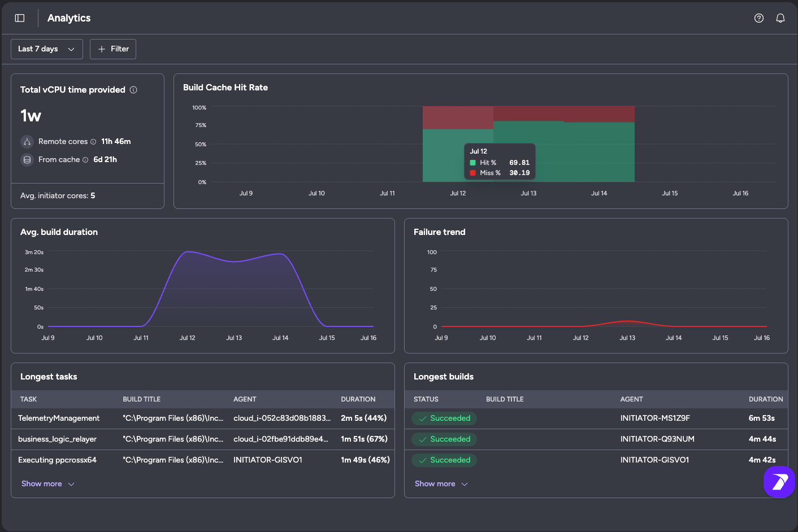
Task: Click checkmark icon in INITIATOR-MS1Z9F row
Action: click(423, 418)
